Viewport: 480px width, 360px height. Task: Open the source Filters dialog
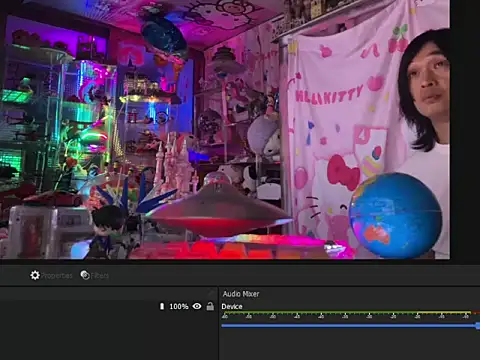(94, 275)
